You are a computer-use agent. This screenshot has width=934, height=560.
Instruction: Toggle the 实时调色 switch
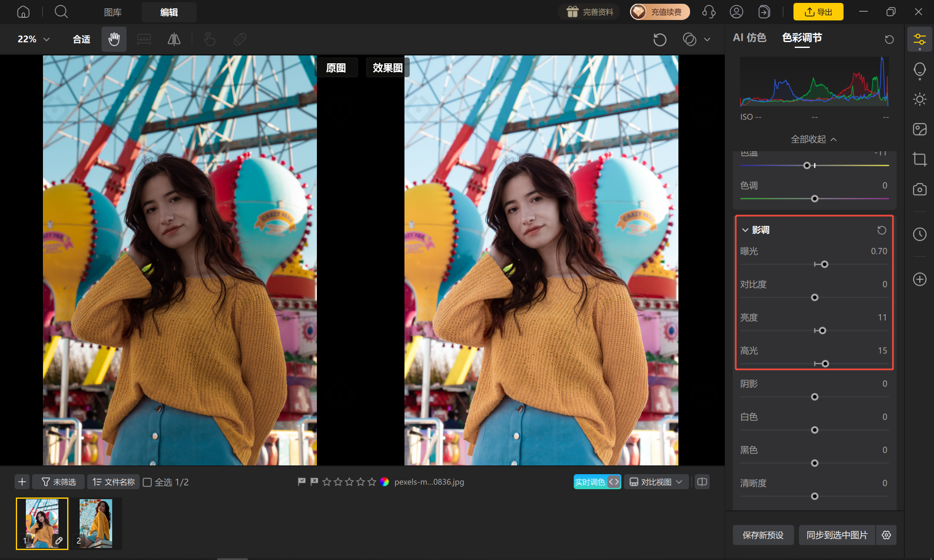click(597, 482)
